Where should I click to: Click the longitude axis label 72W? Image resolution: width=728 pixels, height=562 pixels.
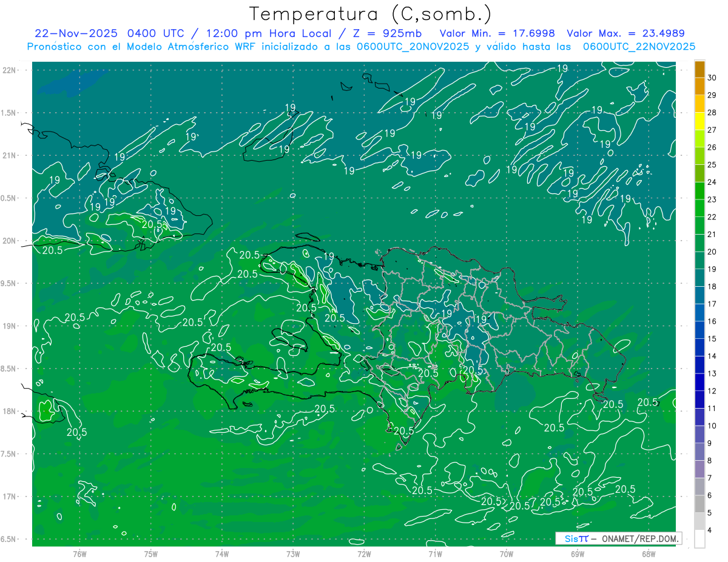(364, 554)
